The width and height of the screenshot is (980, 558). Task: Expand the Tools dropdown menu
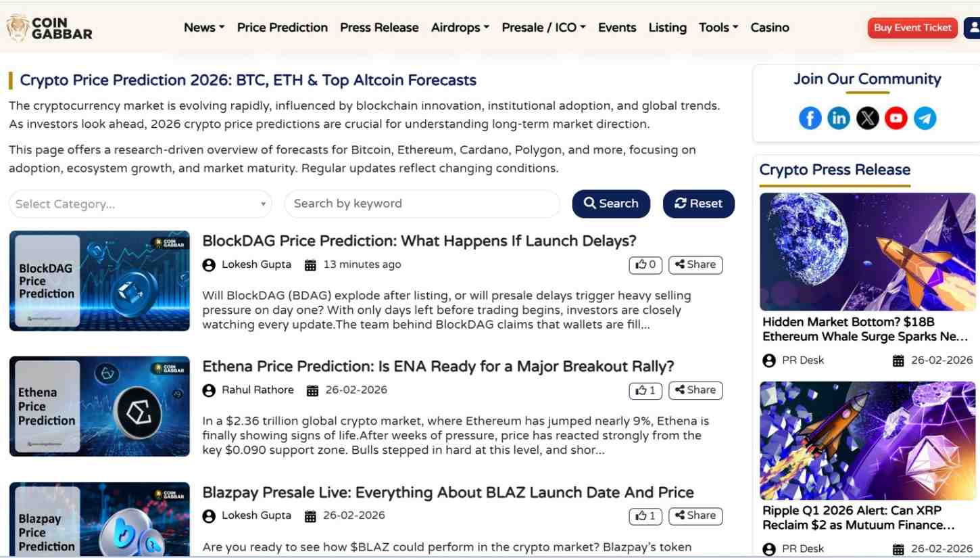click(718, 28)
